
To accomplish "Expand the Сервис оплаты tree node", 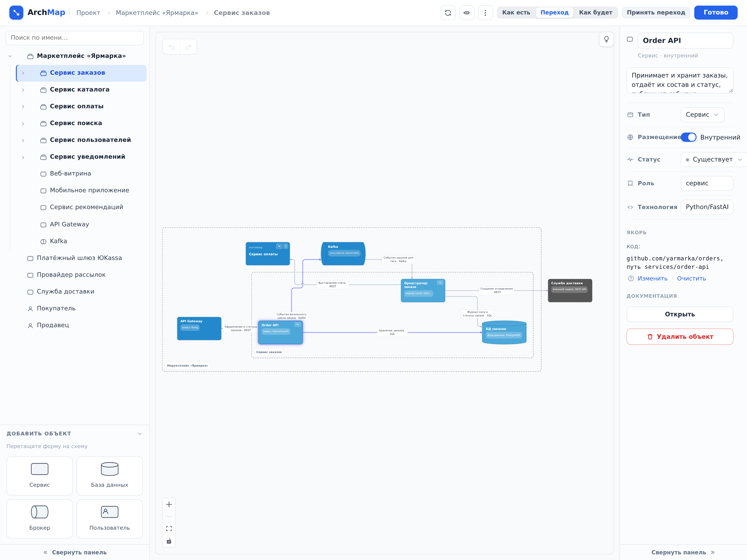I will [23, 107].
